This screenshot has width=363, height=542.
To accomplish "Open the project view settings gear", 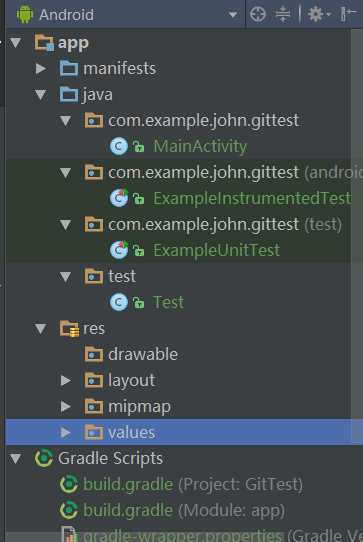I will [x=319, y=15].
